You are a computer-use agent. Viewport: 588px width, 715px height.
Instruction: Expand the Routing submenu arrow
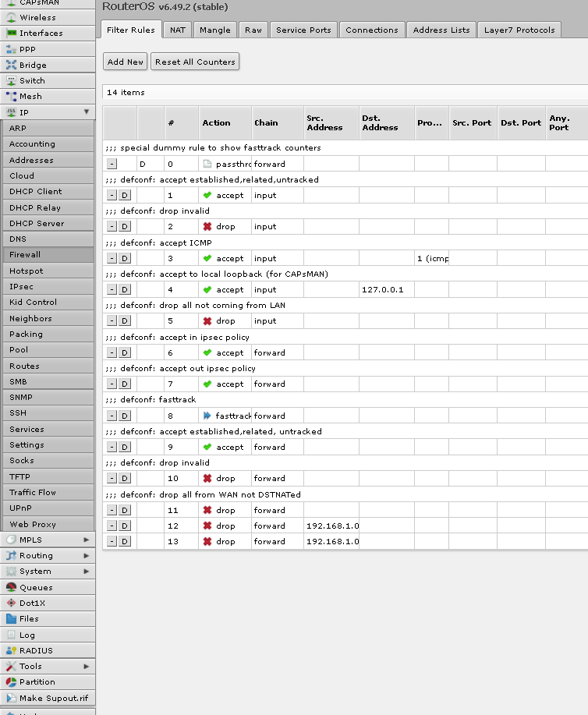(87, 555)
